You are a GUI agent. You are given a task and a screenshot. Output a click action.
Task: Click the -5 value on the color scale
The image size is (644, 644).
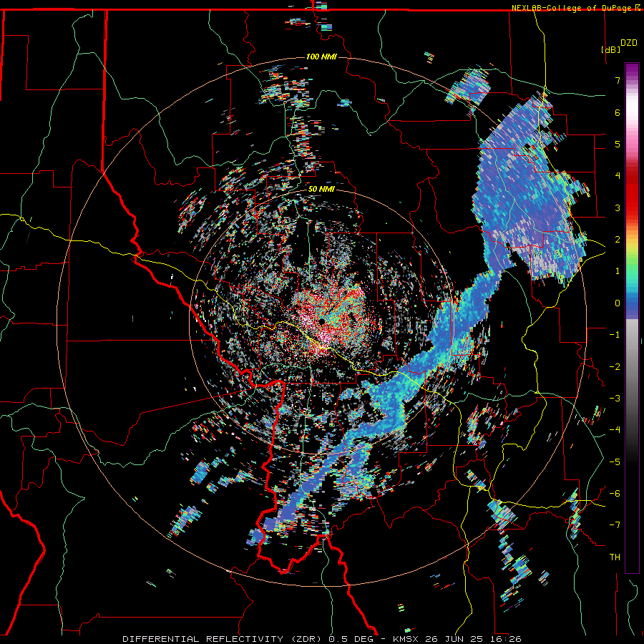(615, 462)
